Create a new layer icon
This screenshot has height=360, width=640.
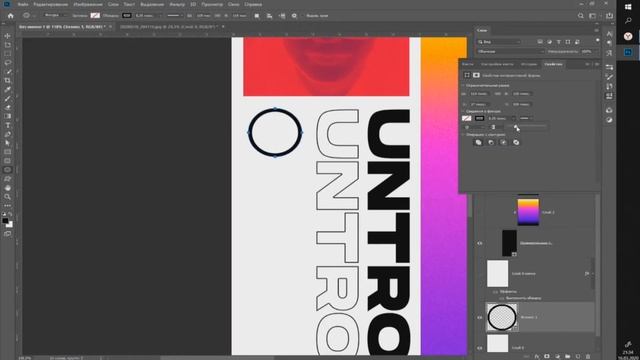578,356
